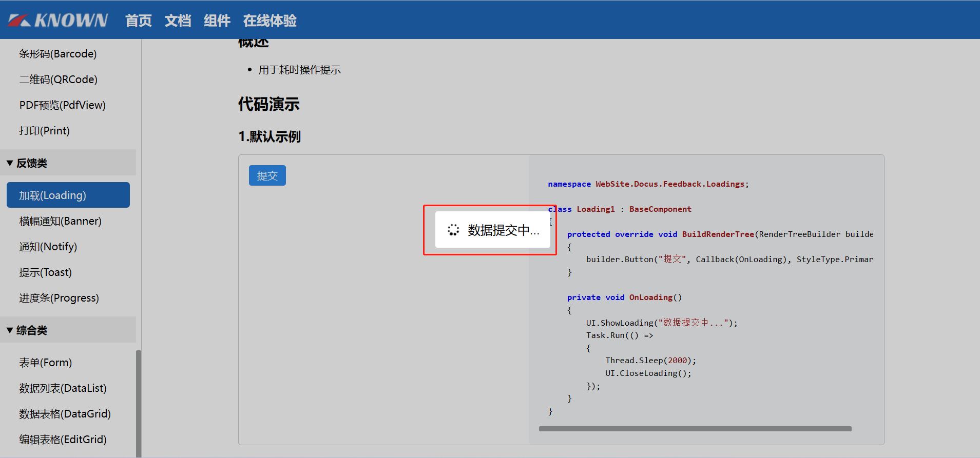Click the blue 提交 button

point(267,175)
